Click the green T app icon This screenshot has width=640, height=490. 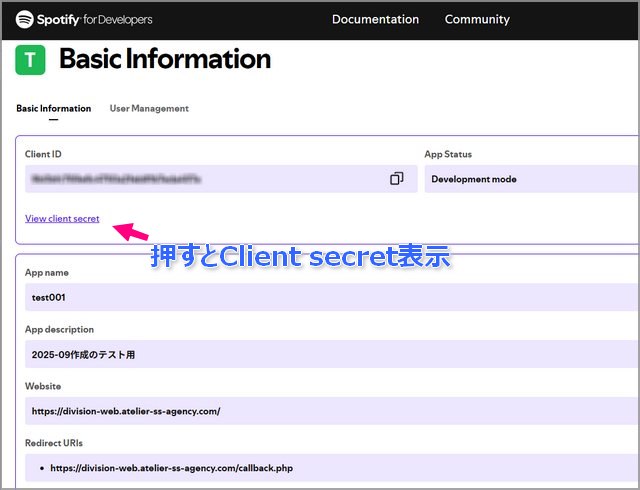coord(30,60)
